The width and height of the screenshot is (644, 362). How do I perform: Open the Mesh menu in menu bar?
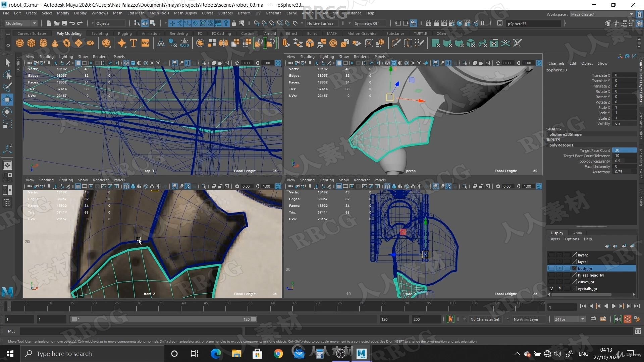118,13
